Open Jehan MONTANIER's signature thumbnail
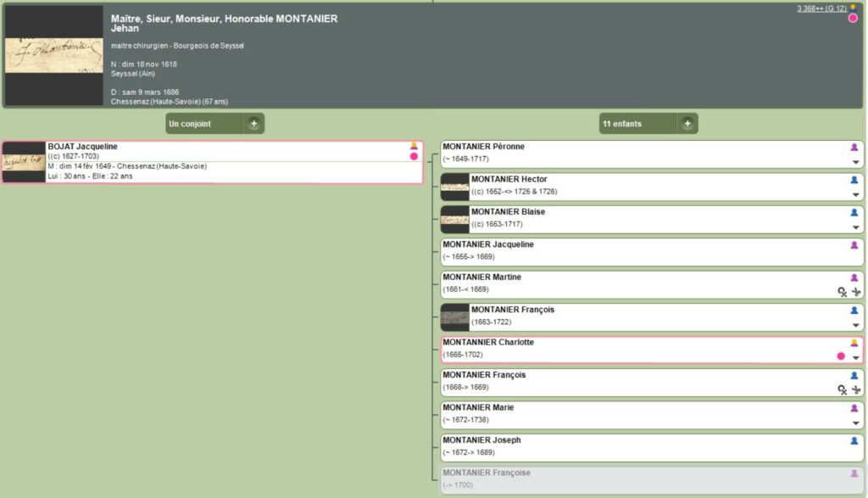This screenshot has width=868, height=498. click(x=54, y=55)
